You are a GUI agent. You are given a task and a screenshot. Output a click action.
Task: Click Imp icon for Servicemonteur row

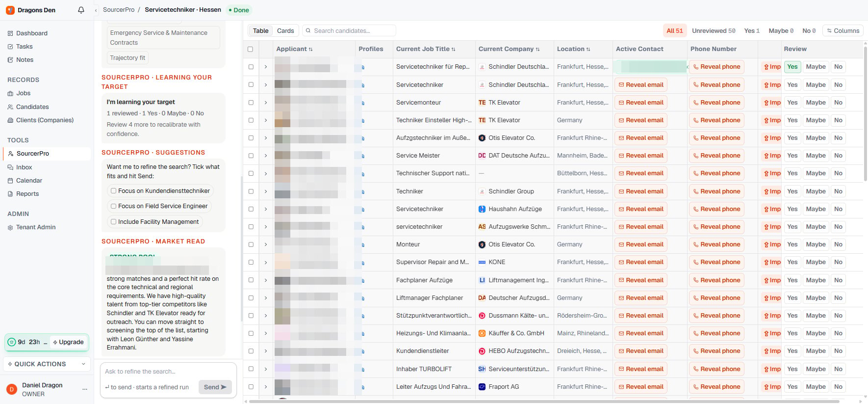click(x=772, y=103)
